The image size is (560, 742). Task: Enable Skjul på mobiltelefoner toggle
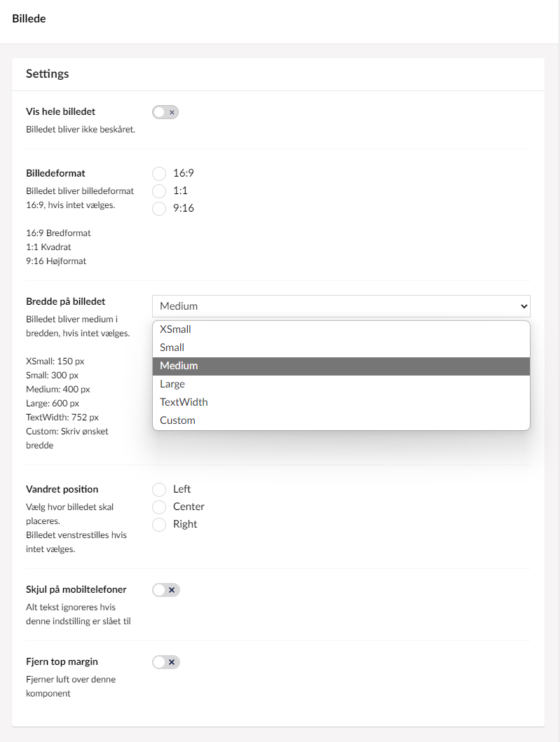coord(166,590)
